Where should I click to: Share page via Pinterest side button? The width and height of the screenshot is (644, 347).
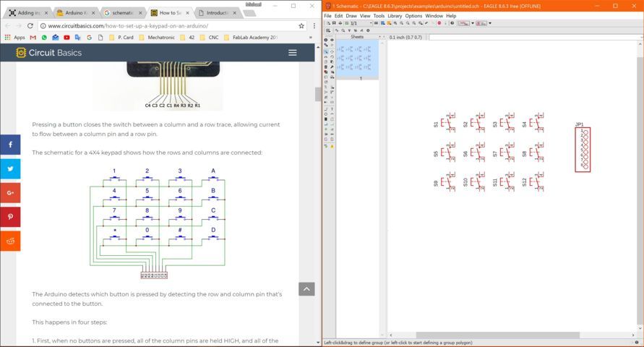(10, 217)
